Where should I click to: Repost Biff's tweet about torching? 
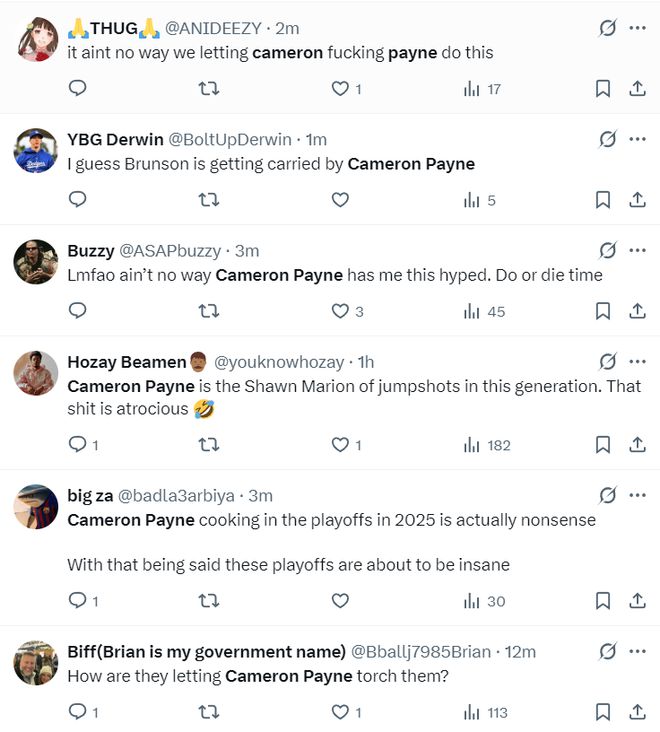click(209, 712)
